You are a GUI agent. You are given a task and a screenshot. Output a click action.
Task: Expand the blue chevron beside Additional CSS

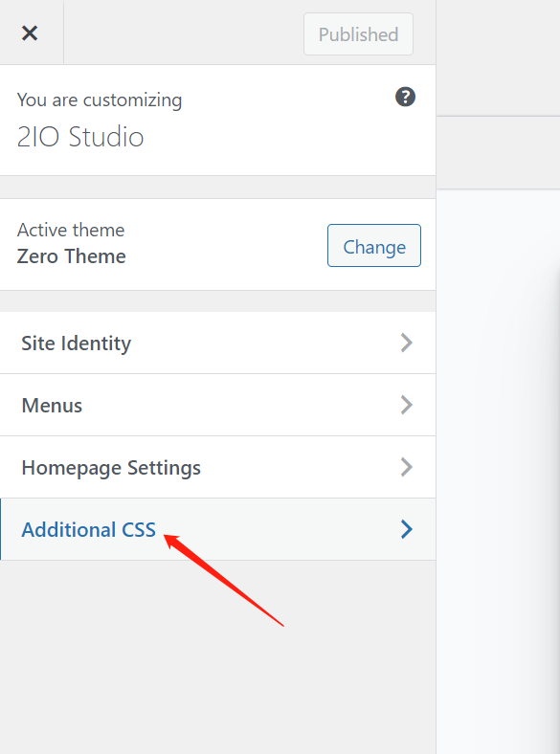(x=407, y=529)
